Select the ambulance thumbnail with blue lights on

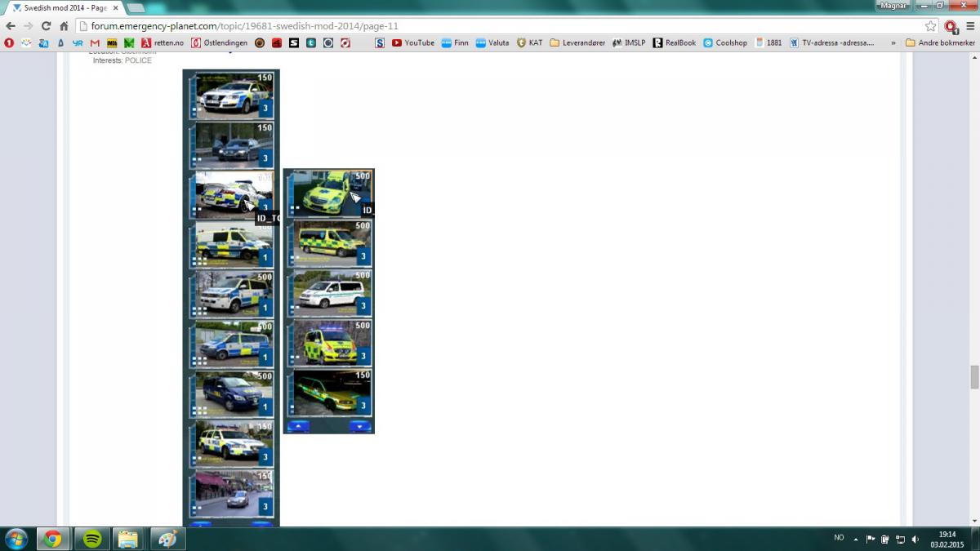point(329,343)
